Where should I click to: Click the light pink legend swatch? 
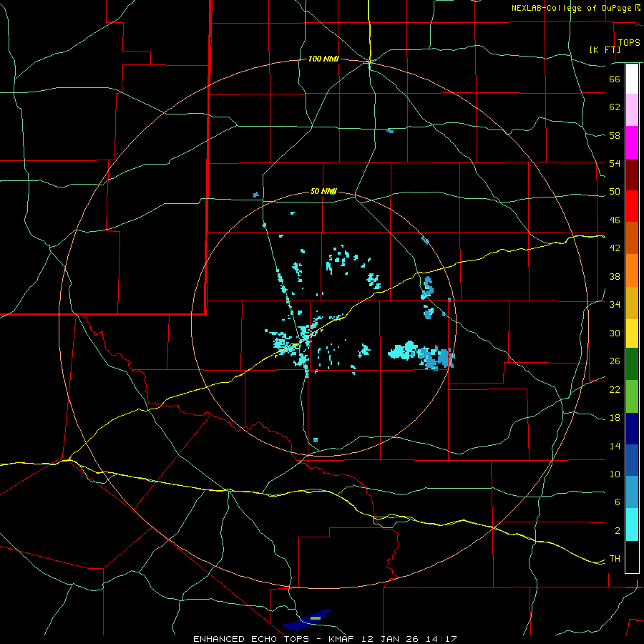(x=632, y=109)
